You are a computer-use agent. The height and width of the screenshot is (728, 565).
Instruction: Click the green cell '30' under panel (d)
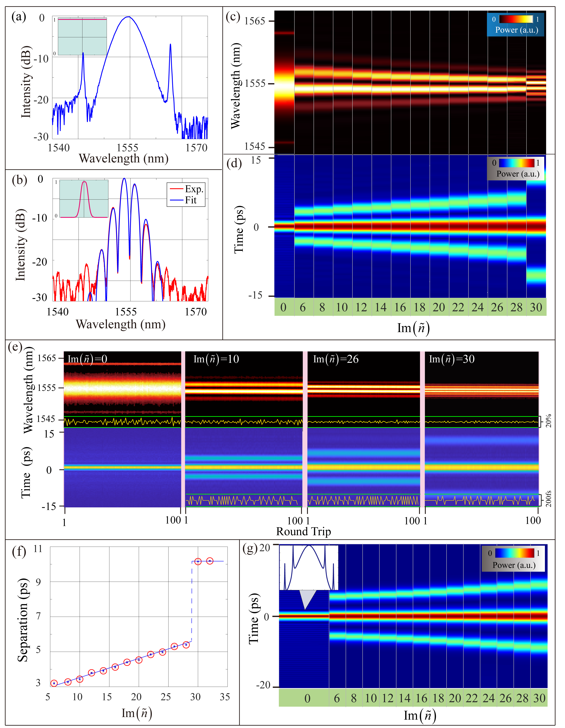pos(536,307)
